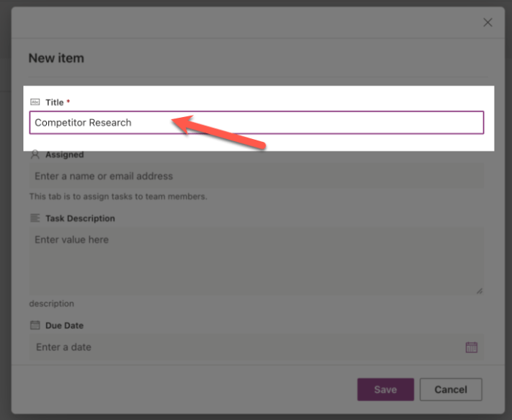Screen dimensions: 512x420
Task: Click the Assigned name or email field
Action: pyautogui.click(x=256, y=176)
